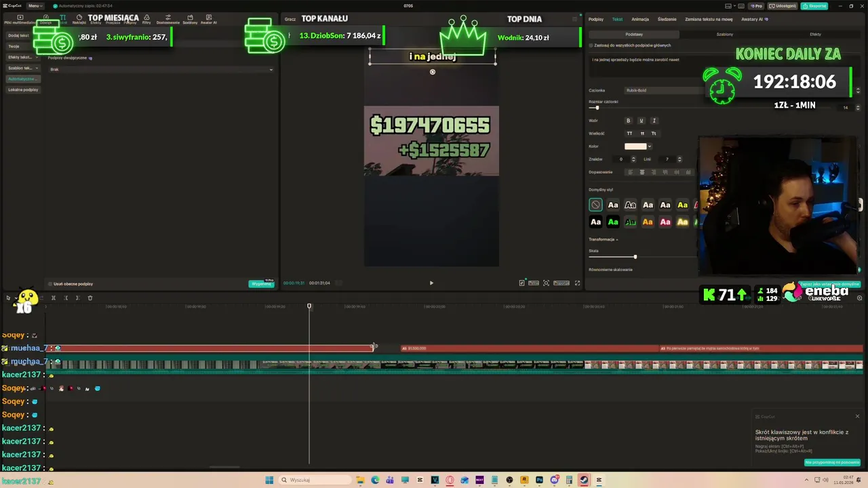Click the Udostępnij share button

point(783,5)
